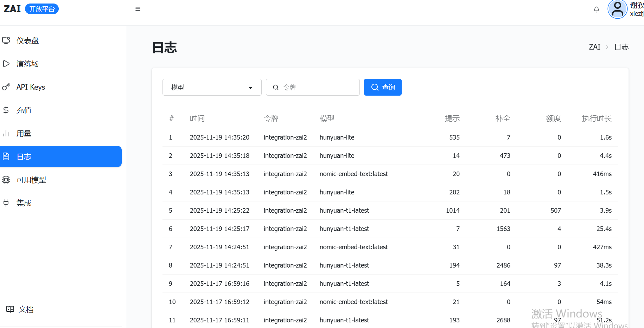Click the integration plug icon

(6, 203)
